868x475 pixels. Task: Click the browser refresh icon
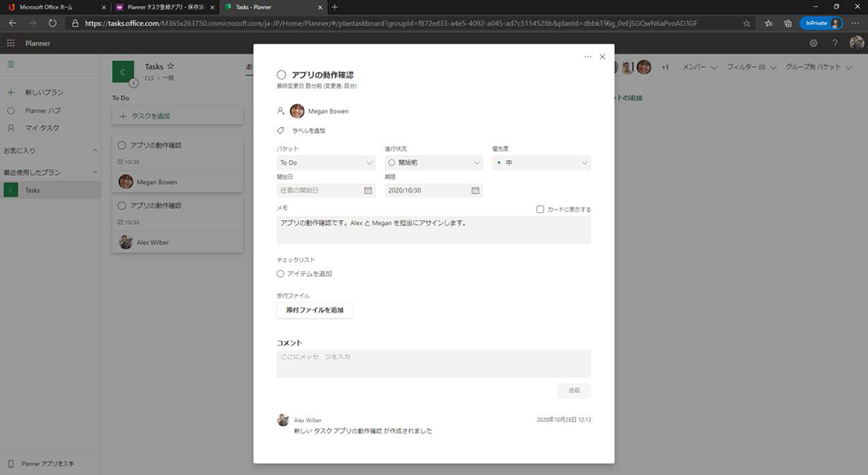(x=52, y=23)
